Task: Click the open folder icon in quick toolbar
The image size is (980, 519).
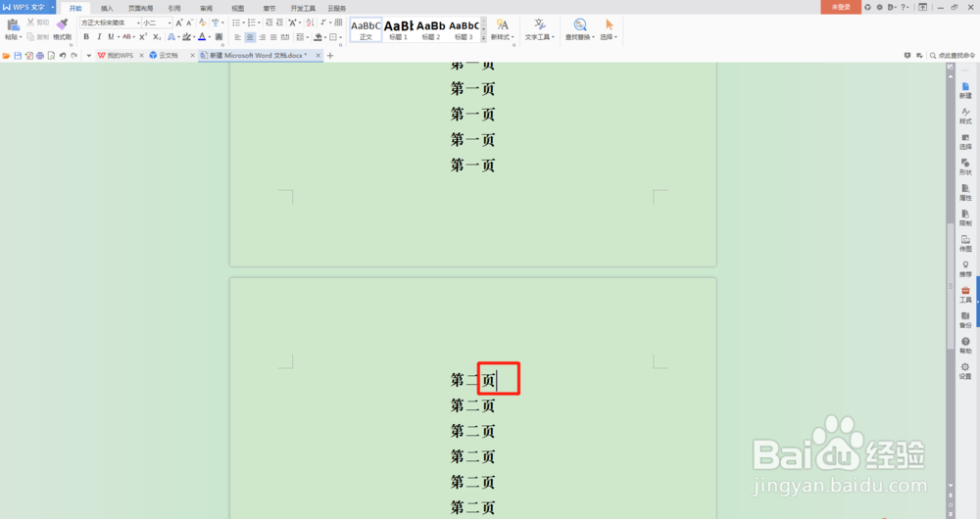Action: (6, 56)
